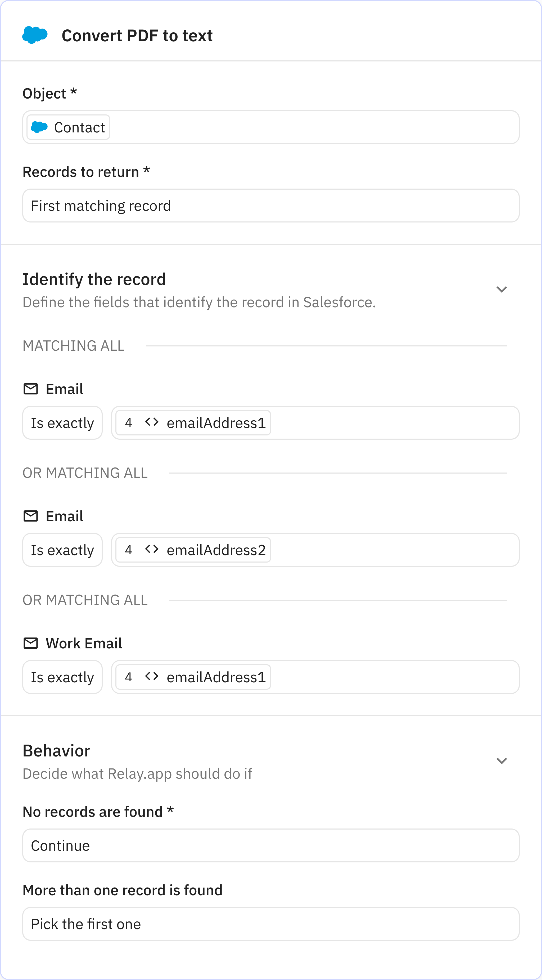The height and width of the screenshot is (980, 542).
Task: Click the envelope icon next to Work Email
Action: click(x=31, y=643)
